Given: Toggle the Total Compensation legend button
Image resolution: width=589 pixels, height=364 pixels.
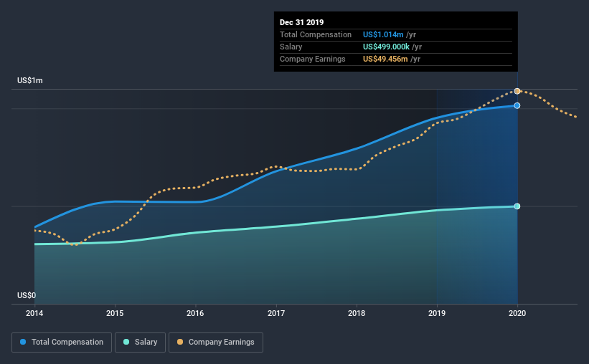Looking at the screenshot, I should tap(62, 343).
